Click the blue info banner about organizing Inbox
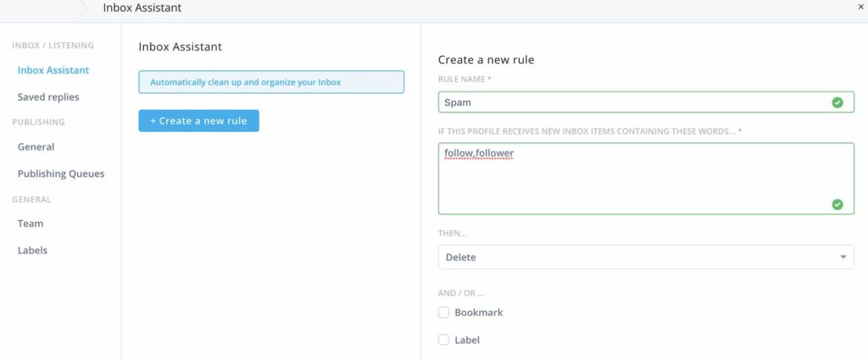The height and width of the screenshot is (360, 868). click(x=271, y=82)
